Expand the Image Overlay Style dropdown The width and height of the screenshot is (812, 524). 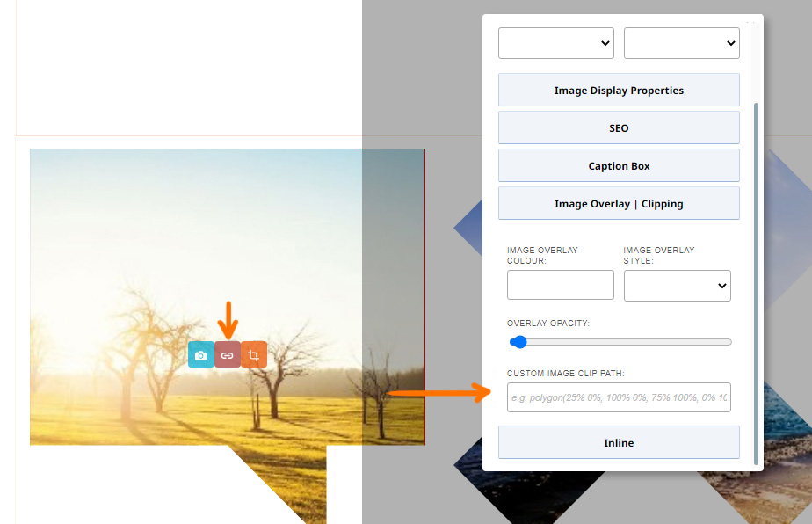[677, 286]
